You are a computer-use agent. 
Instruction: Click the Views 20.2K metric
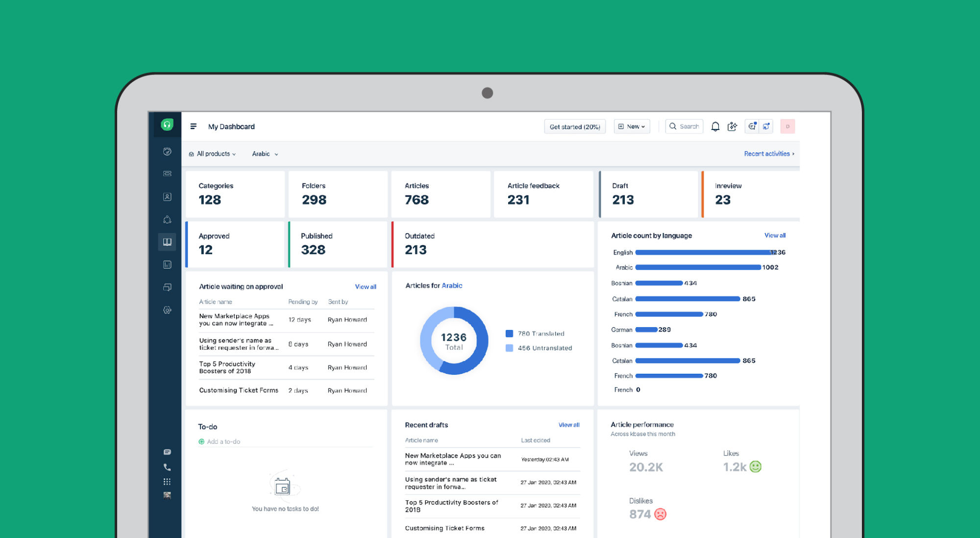click(x=646, y=462)
